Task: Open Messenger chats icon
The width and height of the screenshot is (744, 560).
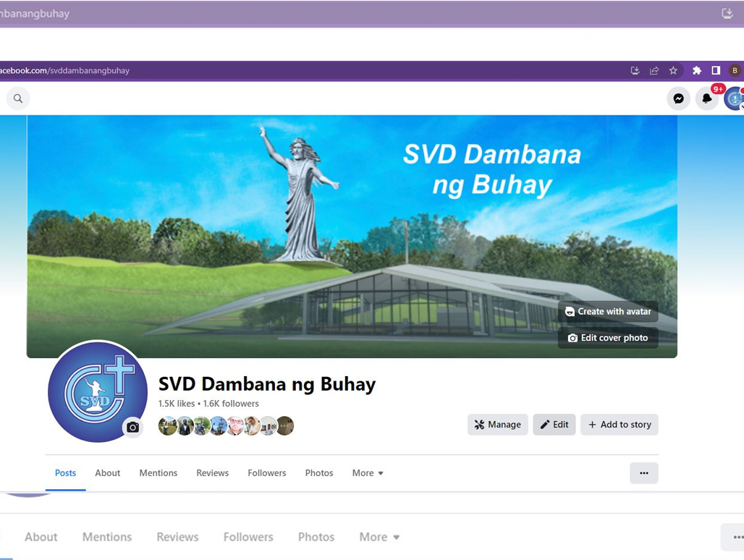Action: [678, 98]
